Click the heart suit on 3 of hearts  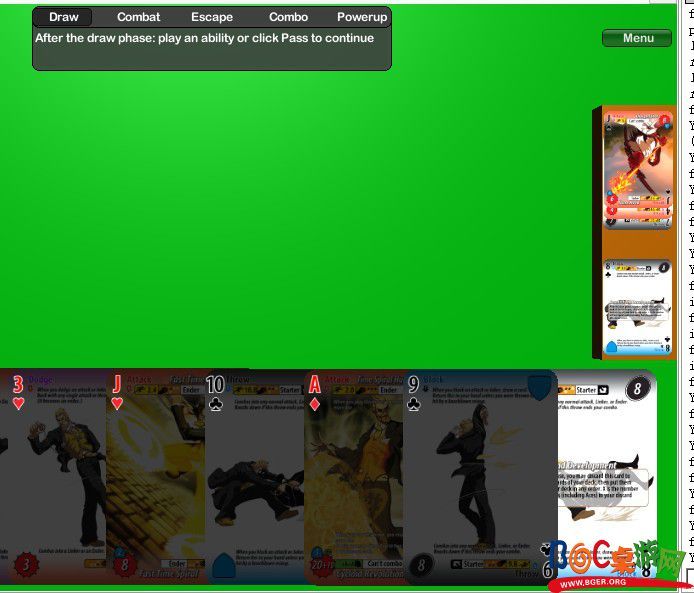(x=18, y=404)
